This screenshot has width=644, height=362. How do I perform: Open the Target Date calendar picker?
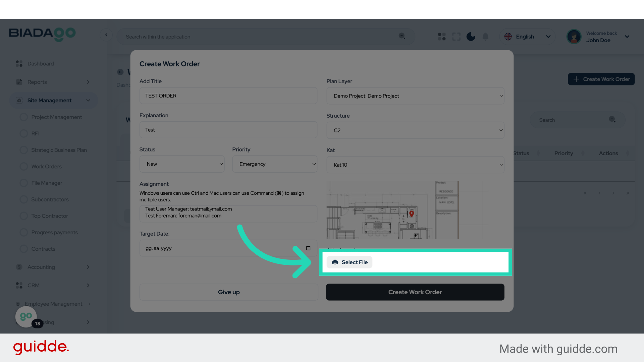pyautogui.click(x=308, y=248)
